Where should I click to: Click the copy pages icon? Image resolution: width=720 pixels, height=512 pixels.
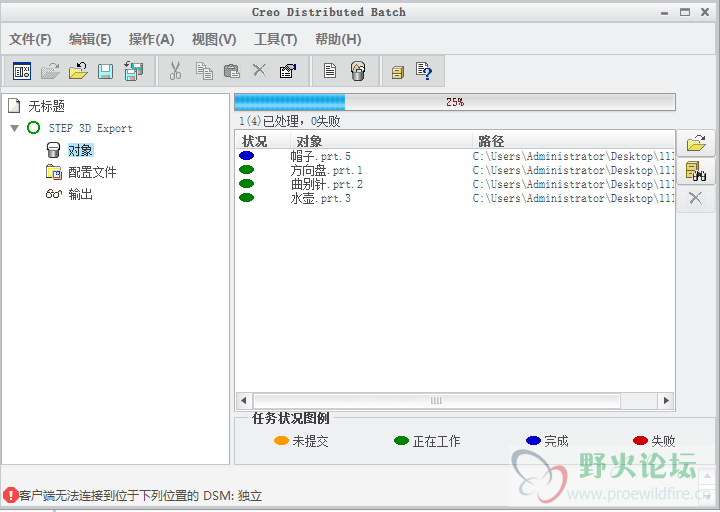(x=204, y=71)
